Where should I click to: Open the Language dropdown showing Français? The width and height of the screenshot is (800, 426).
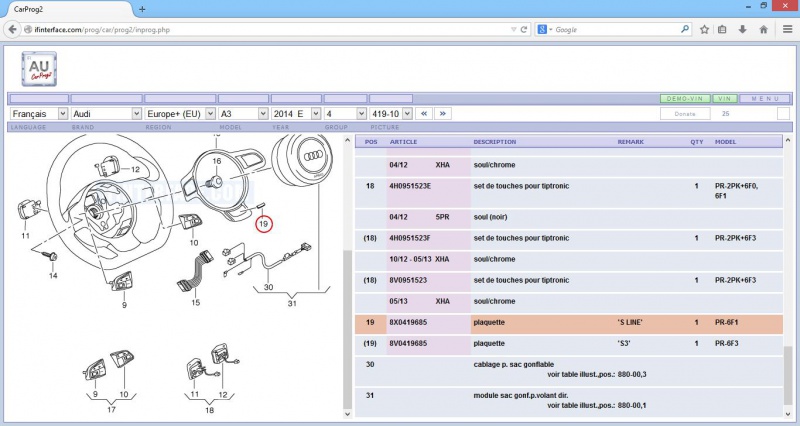38,114
